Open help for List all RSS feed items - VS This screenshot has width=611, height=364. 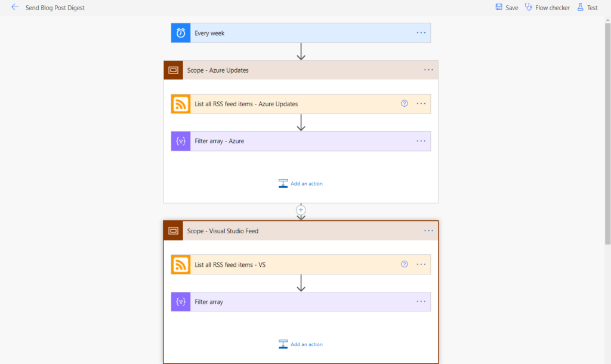pos(405,264)
